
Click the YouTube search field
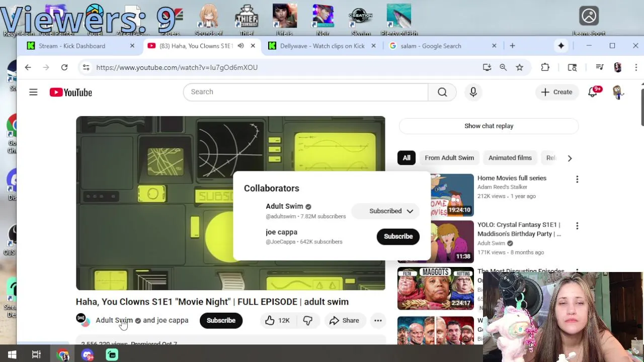click(x=305, y=92)
